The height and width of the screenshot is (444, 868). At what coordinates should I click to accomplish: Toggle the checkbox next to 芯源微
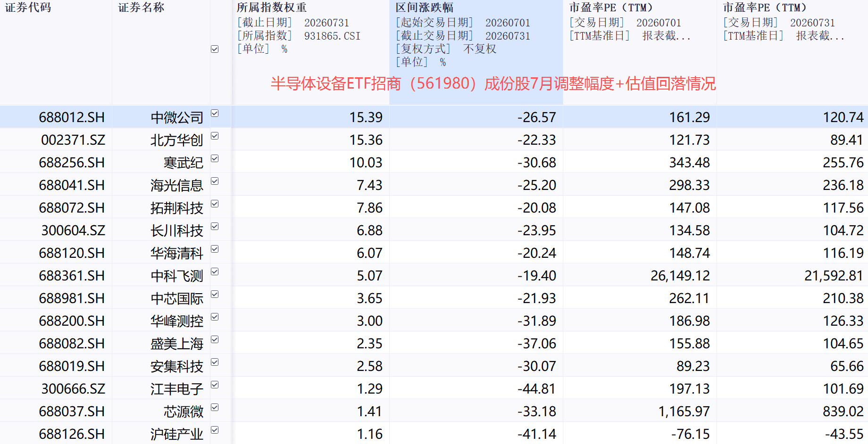[215, 407]
